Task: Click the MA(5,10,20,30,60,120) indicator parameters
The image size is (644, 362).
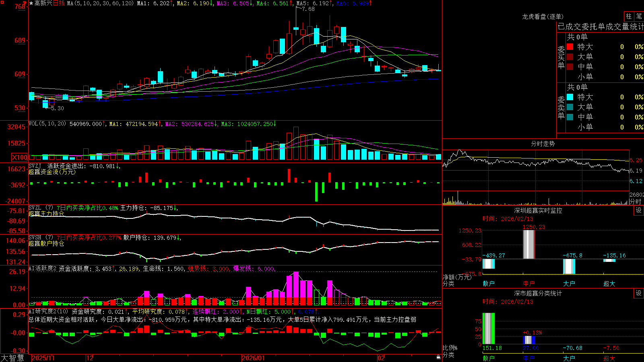Action: click(x=100, y=3)
